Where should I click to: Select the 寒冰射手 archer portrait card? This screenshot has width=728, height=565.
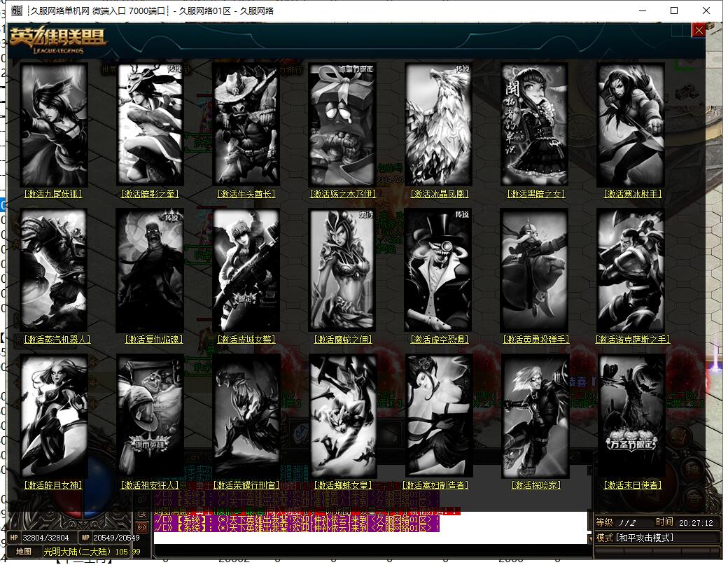pos(631,125)
